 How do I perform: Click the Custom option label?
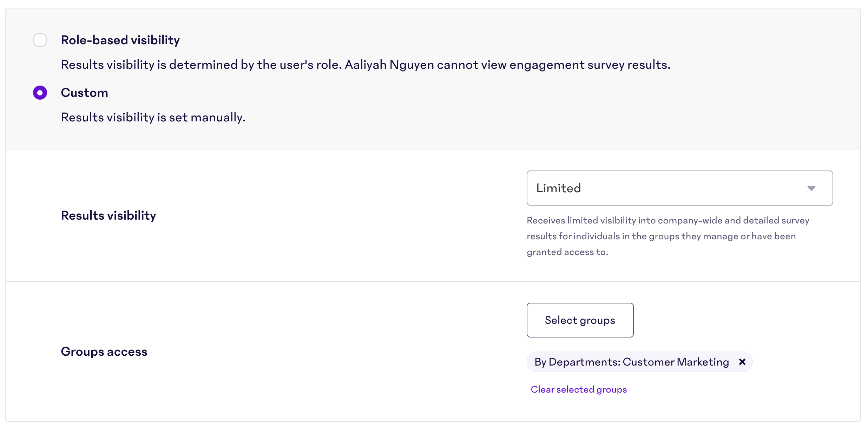tap(85, 93)
